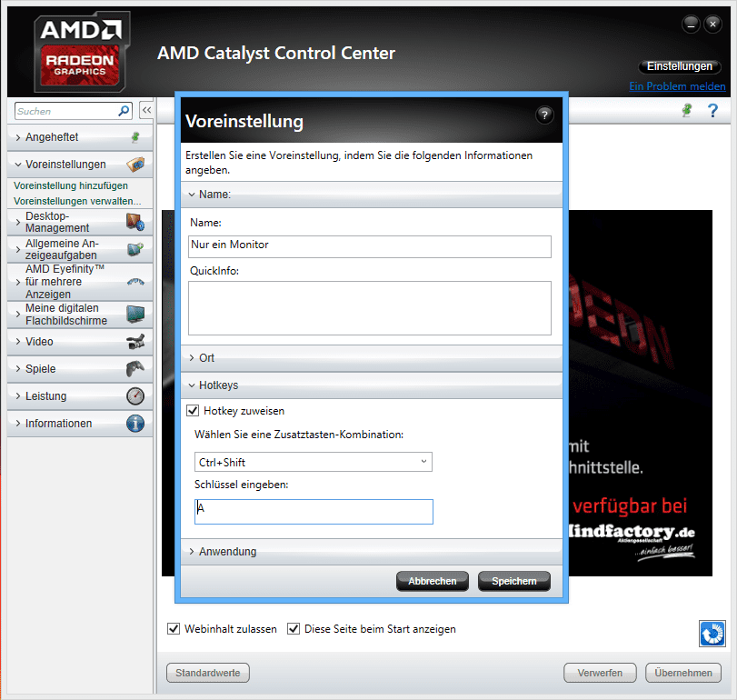Open Meine digitalen Flachbildschirme group

pos(80,314)
